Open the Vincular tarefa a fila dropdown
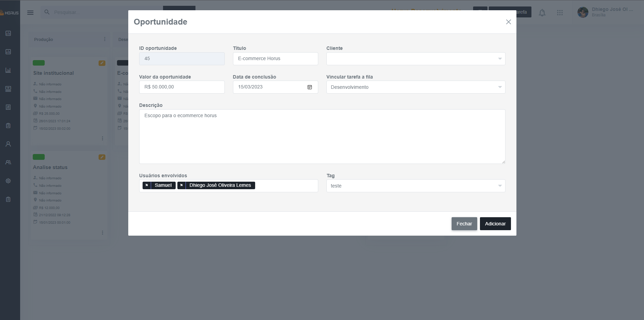The image size is (644, 320). tap(415, 87)
